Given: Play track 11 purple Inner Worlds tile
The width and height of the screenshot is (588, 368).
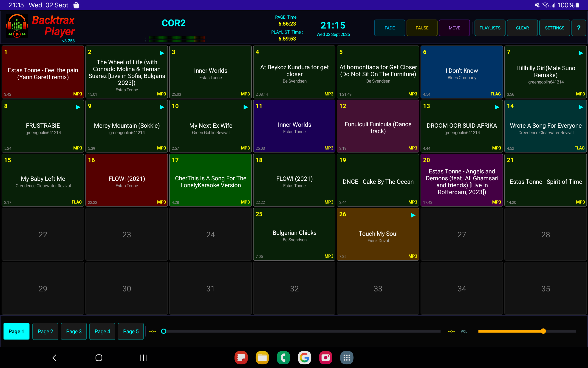Looking at the screenshot, I should 294,126.
